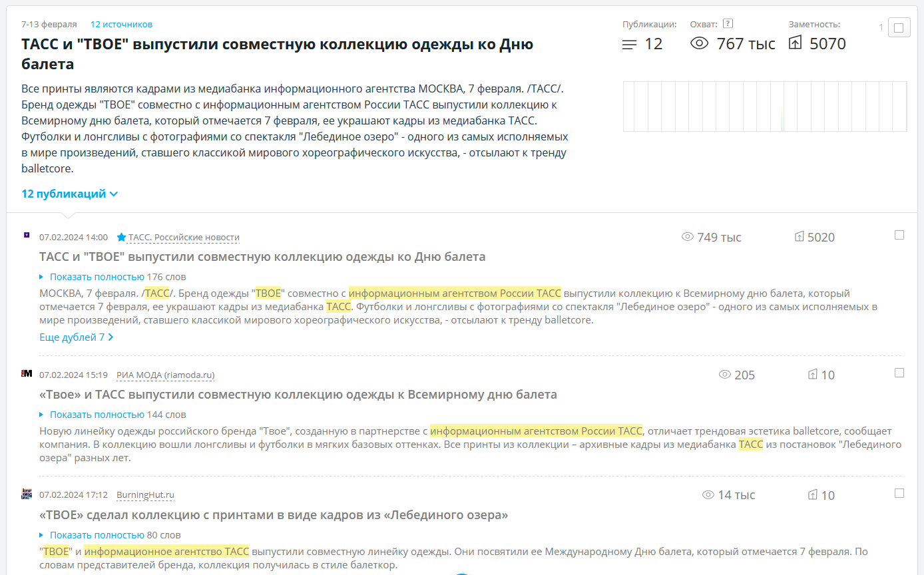The image size is (924, 575).
Task: Click the visibility icon in BurningHut row
Action: pyautogui.click(x=812, y=495)
